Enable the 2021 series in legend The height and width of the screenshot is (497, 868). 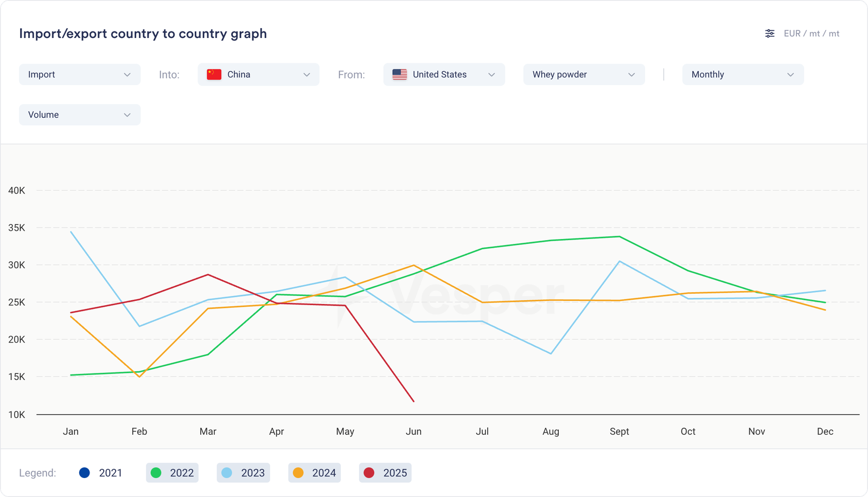[x=101, y=473]
